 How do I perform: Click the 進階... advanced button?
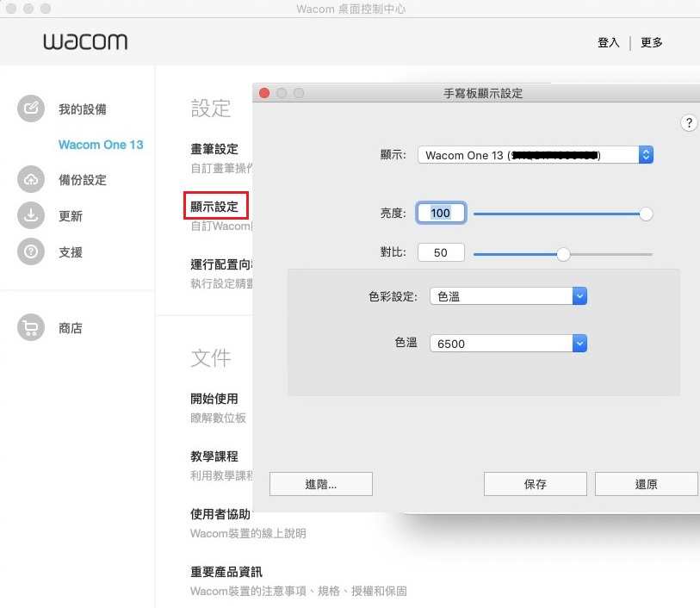pos(321,484)
